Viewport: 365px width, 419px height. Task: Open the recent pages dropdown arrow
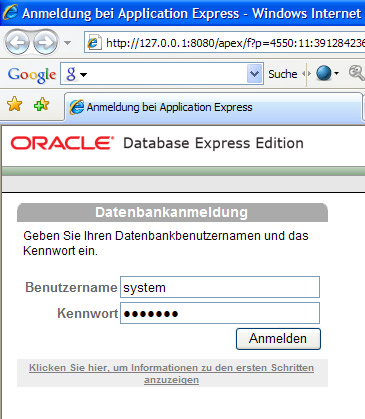(x=67, y=43)
